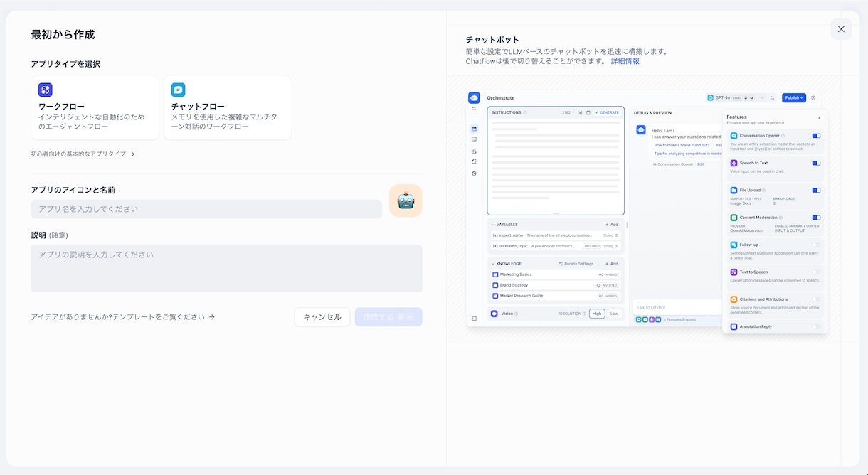This screenshot has height=475, width=868.
Task: Click the highlighted Orchestrate sidebar icon in preview
Action: [474, 129]
